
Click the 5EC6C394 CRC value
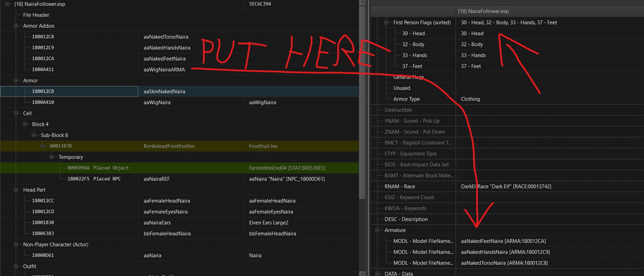coord(260,4)
